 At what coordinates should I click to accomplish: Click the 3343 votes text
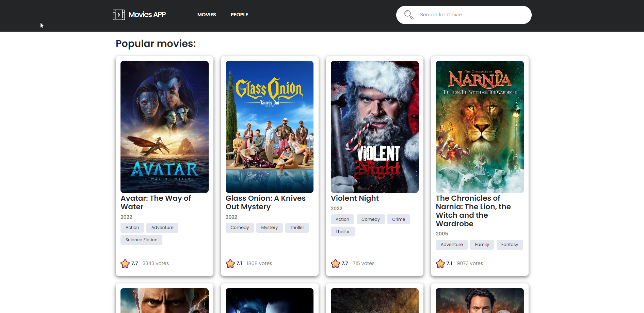pyautogui.click(x=156, y=263)
